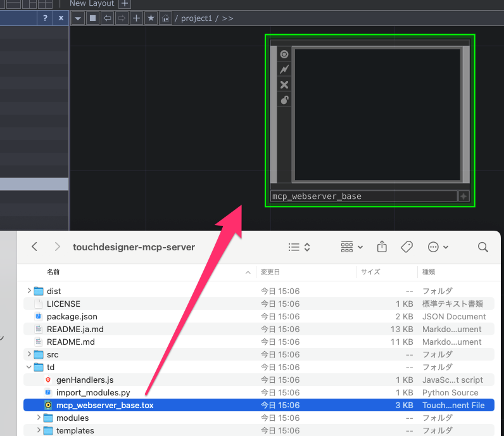Click the back arrow in network path bar
This screenshot has width=504, height=436.
108,18
